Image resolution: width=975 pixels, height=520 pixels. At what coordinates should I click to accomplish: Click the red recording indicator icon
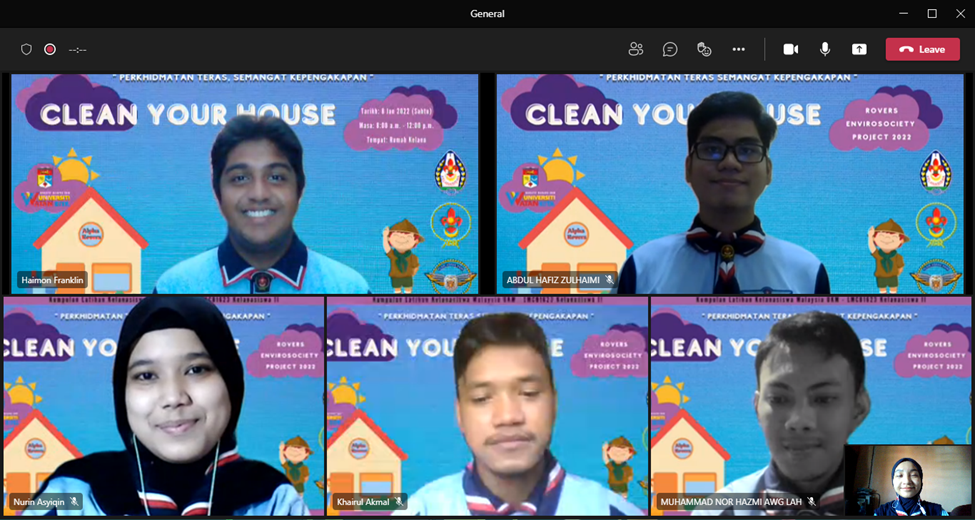click(x=50, y=49)
